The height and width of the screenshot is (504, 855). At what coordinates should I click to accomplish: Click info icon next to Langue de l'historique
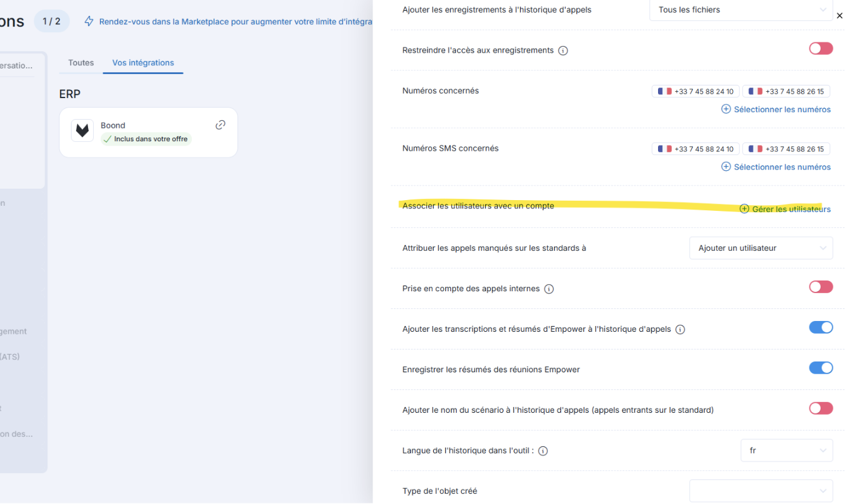(x=543, y=451)
